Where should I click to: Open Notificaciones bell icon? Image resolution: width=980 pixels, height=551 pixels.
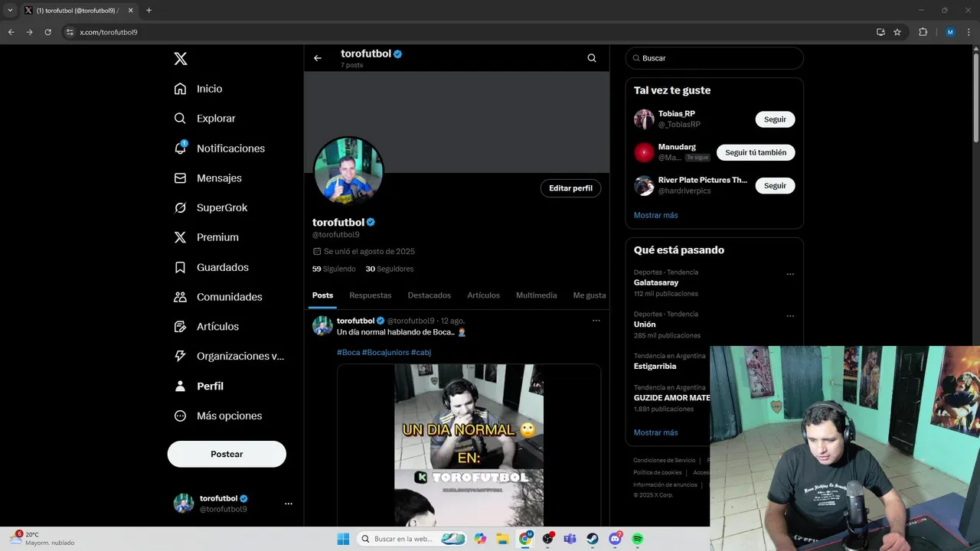pyautogui.click(x=180, y=148)
